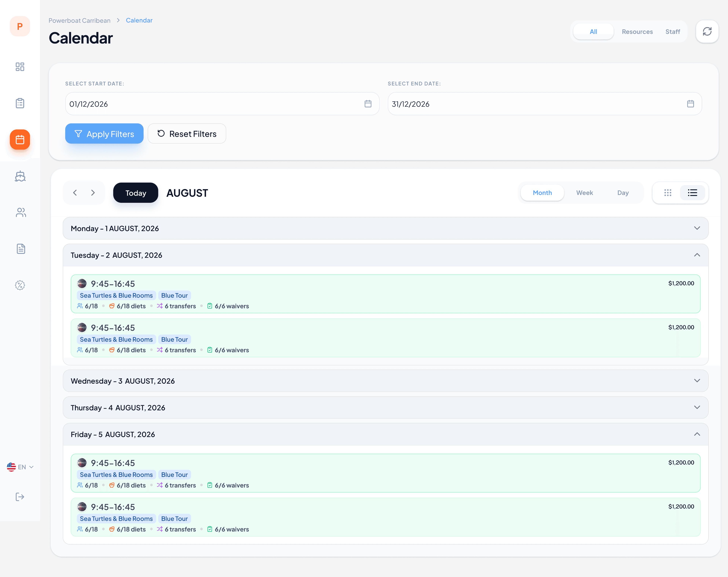This screenshot has height=577, width=728.
Task: Open the users icon in sidebar
Action: coord(21,212)
